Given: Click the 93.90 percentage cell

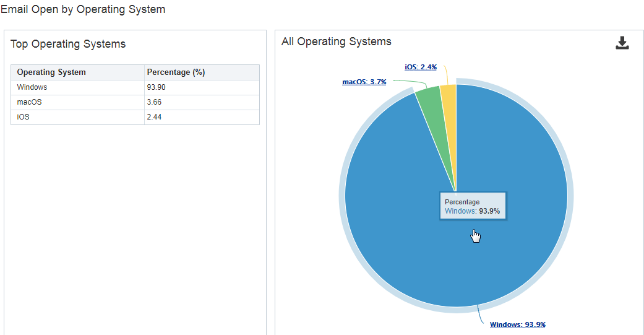Looking at the screenshot, I should [x=157, y=87].
